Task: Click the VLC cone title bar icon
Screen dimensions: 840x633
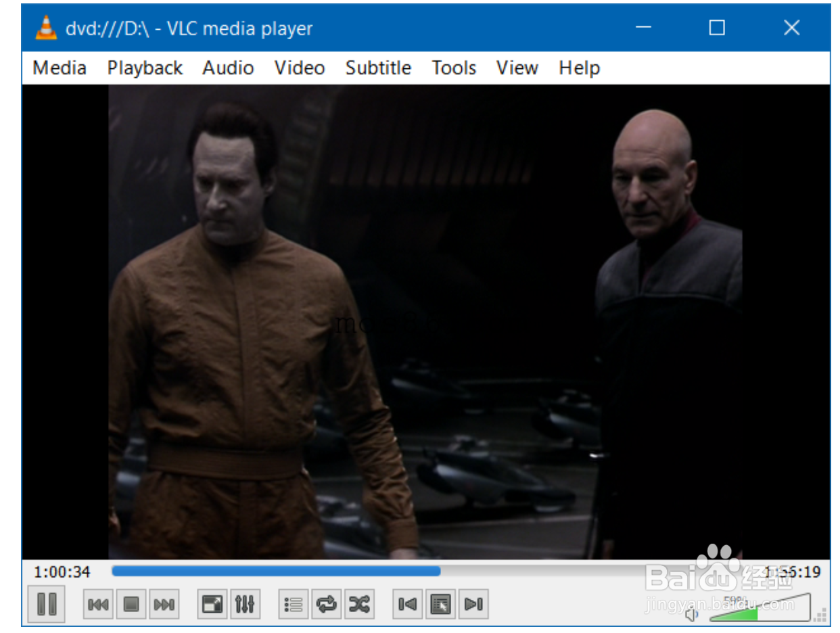Action: point(46,28)
